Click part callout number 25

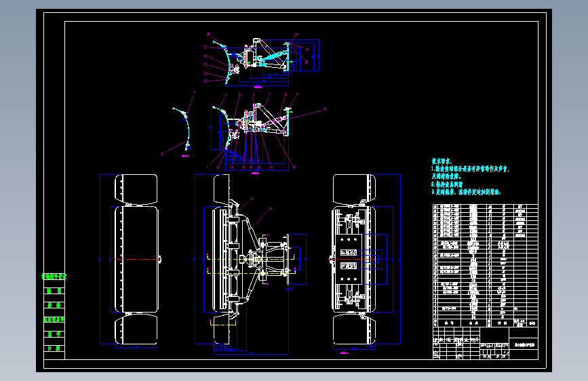pos(205,65)
